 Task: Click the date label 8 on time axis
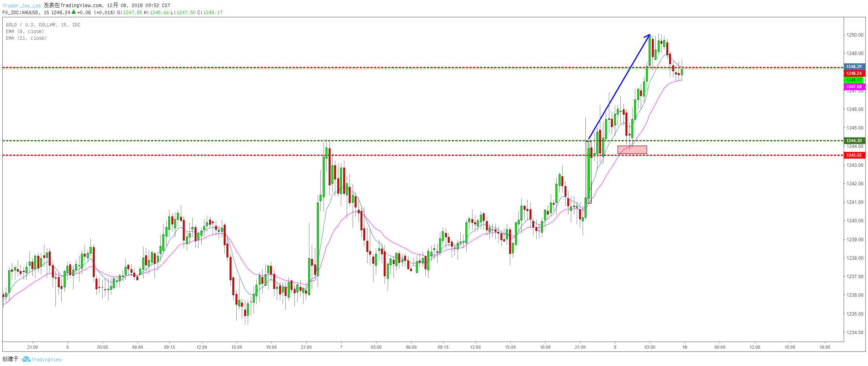tap(615, 347)
